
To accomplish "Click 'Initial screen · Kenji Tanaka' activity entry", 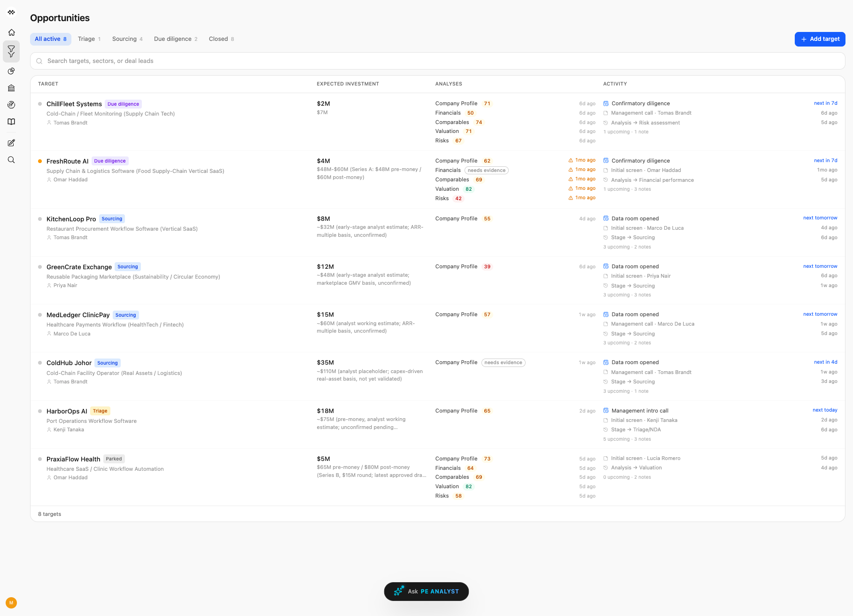I will click(x=644, y=421).
